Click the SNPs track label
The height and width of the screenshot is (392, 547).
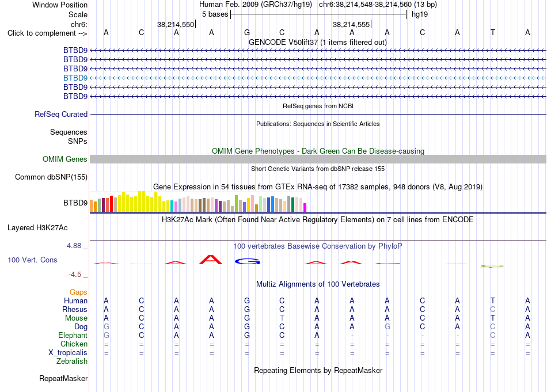pyautogui.click(x=78, y=141)
